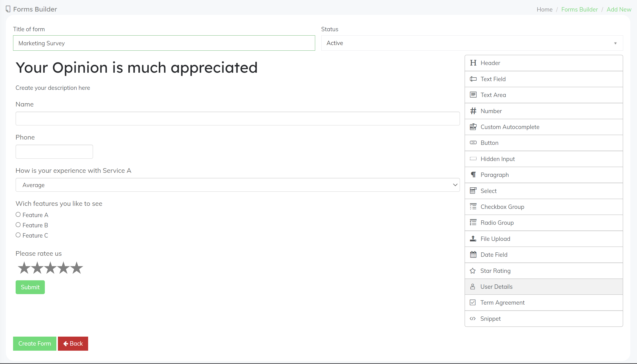Rate five stars on Please ratee us
The height and width of the screenshot is (364, 637).
click(76, 268)
